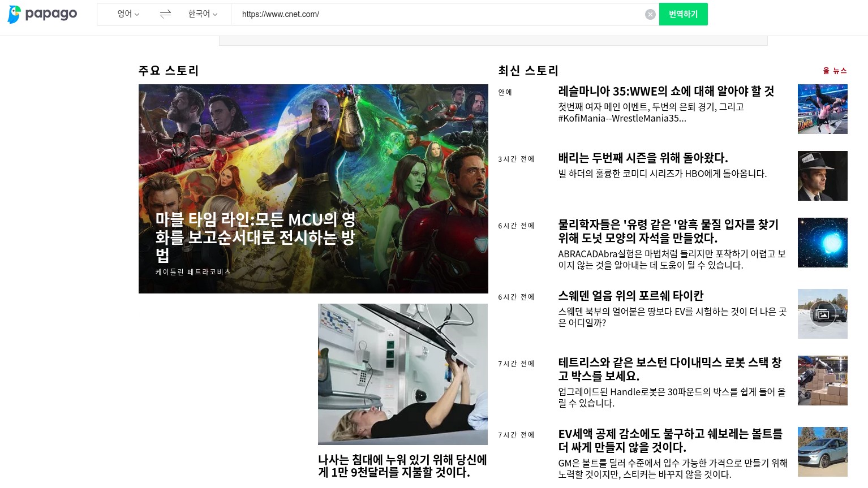Click the 최신 스토리 section heading
The image size is (868, 488).
[528, 71]
